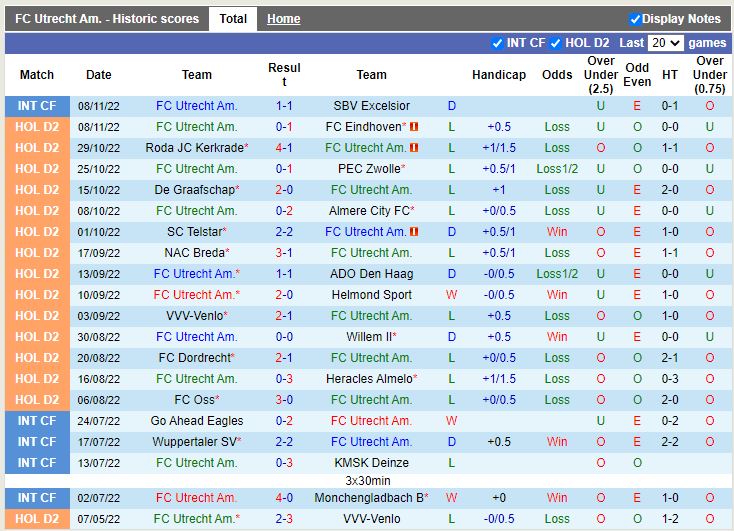The width and height of the screenshot is (734, 531).
Task: Click the Go Ahead Eagles team link
Action: point(196,421)
